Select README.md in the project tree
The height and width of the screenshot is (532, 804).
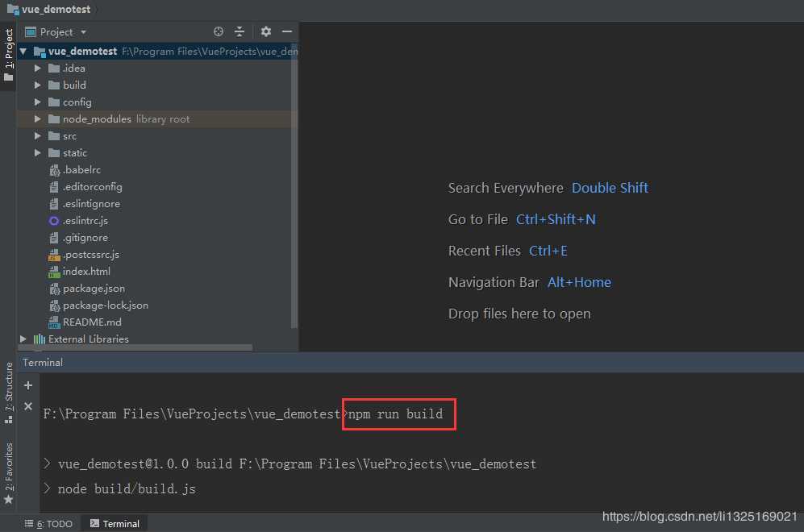coord(92,322)
